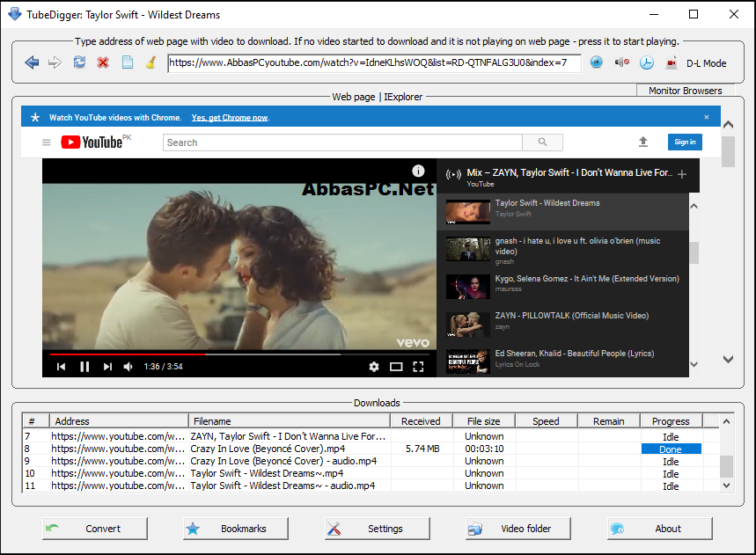The height and width of the screenshot is (555, 756).
Task: Sort downloads by Address column
Action: (119, 421)
